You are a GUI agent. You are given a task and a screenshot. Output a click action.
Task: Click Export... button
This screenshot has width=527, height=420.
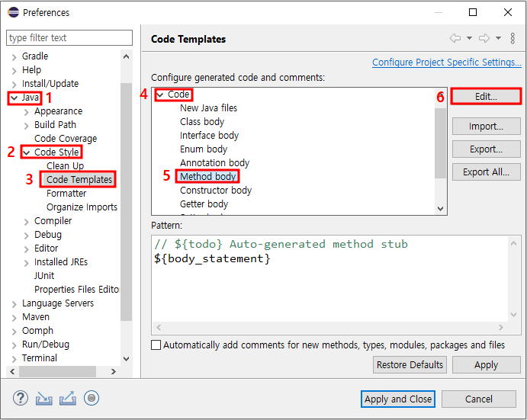pyautogui.click(x=486, y=149)
